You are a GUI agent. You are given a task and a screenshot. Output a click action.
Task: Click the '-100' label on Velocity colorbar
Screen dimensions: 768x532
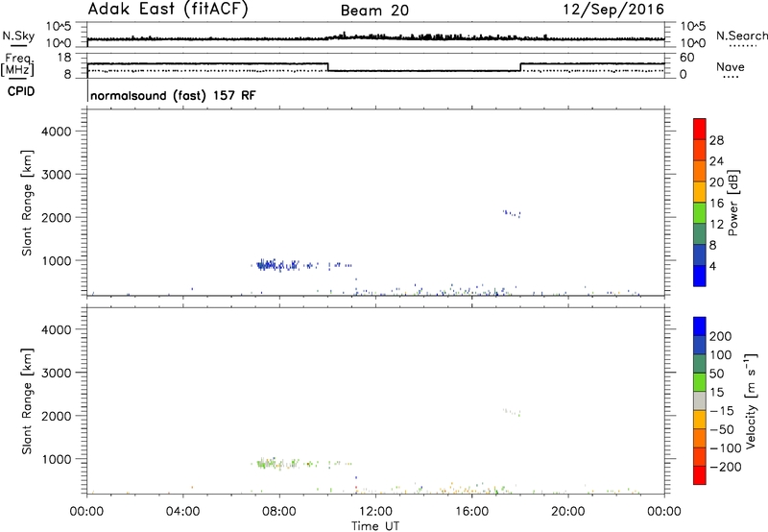tap(726, 447)
